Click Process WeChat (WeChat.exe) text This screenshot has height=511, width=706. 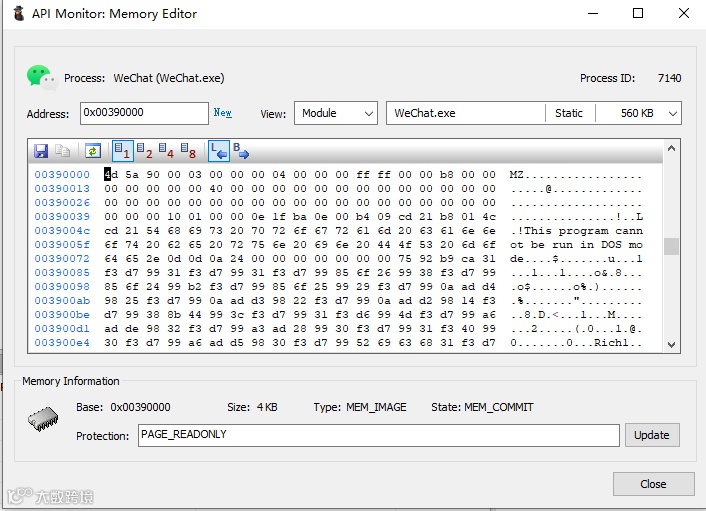(144, 78)
